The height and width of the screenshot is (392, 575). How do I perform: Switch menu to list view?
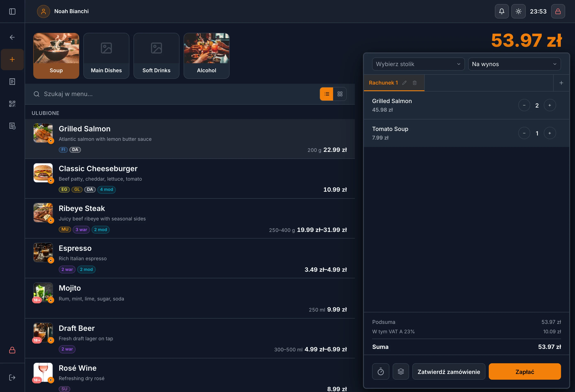pos(327,94)
